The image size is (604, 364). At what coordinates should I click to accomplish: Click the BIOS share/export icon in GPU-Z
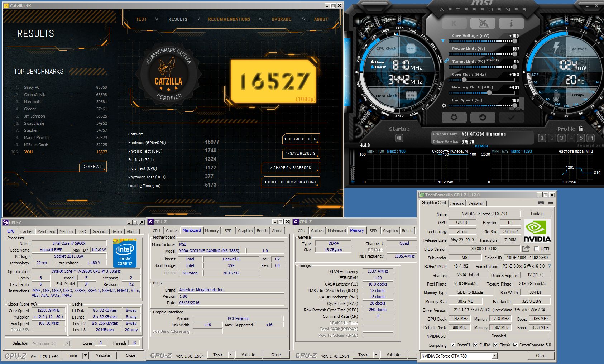526,249
